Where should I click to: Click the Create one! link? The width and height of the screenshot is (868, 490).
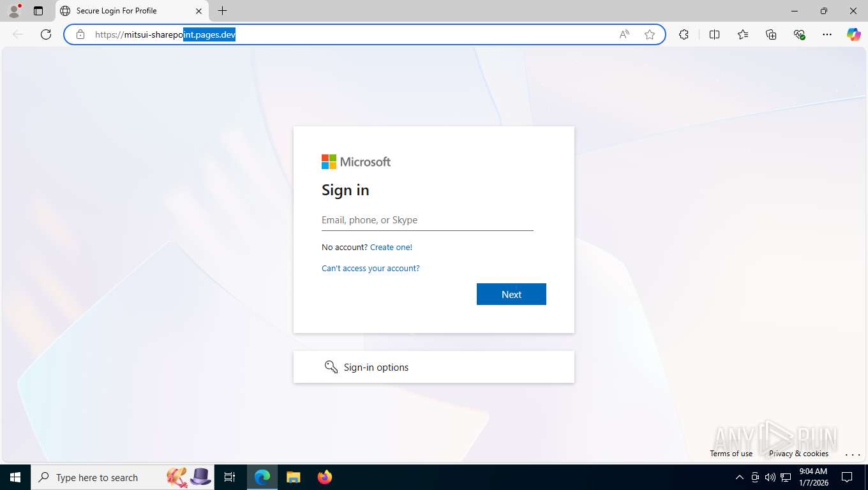pyautogui.click(x=391, y=247)
